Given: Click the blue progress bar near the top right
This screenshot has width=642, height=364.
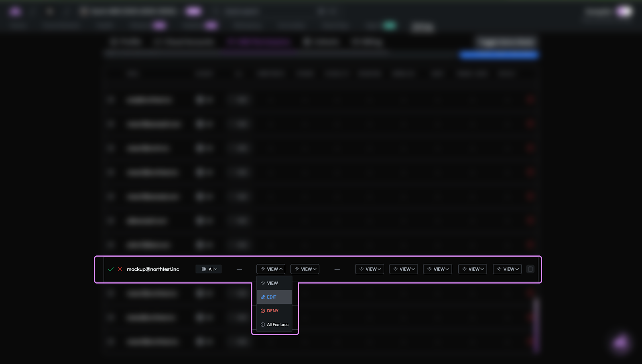Looking at the screenshot, I should click(x=499, y=55).
